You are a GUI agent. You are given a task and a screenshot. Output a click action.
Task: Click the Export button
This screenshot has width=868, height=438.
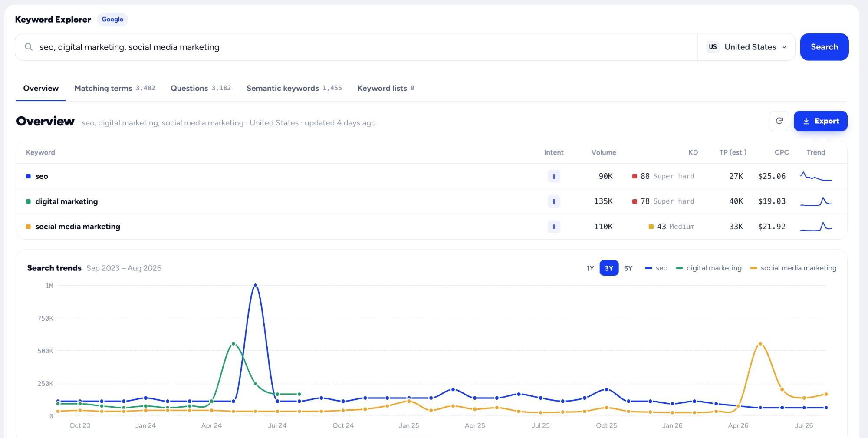tap(820, 121)
